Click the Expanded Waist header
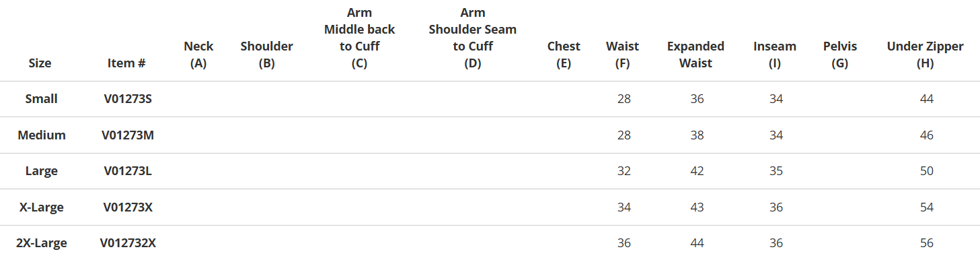 (695, 55)
